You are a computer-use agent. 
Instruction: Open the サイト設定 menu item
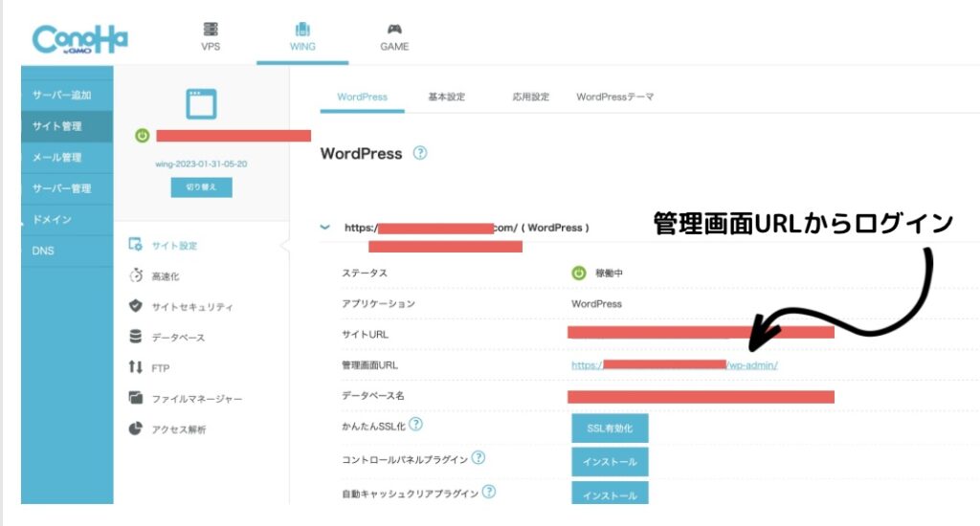tap(174, 246)
